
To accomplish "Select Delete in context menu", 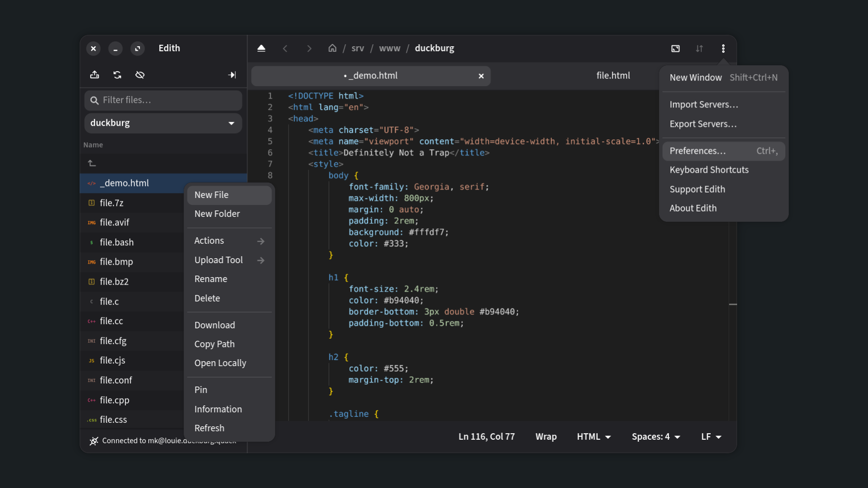I will click(x=229, y=298).
